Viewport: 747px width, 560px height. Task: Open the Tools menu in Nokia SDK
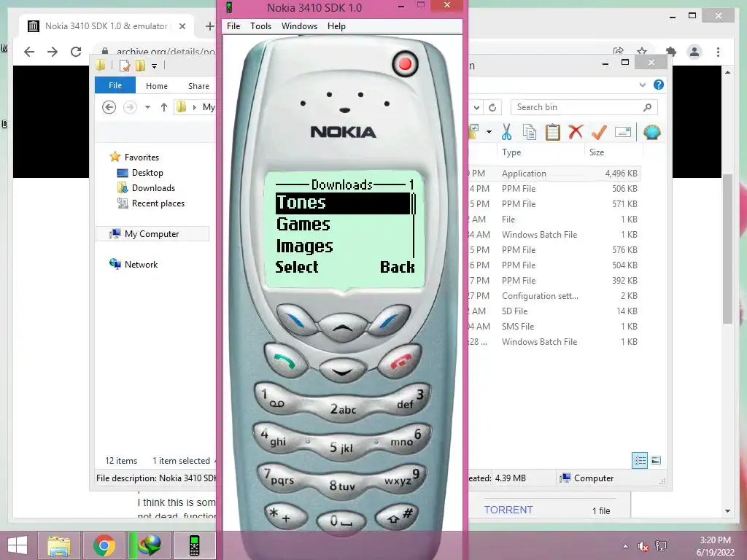click(x=260, y=26)
